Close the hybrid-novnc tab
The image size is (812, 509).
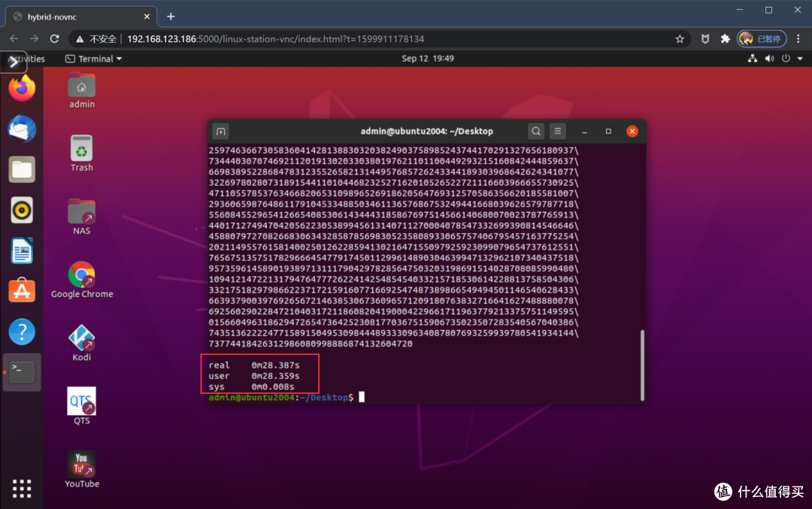pyautogui.click(x=147, y=17)
